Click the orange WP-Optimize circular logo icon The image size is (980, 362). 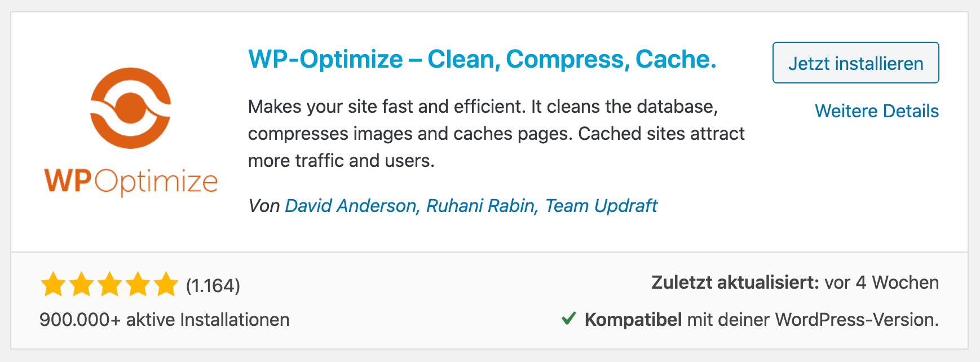coord(131,108)
